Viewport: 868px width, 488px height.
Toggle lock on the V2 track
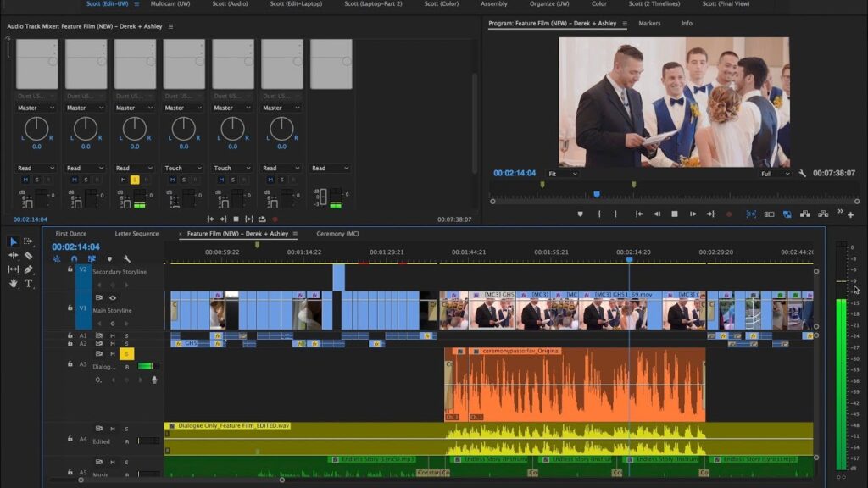tap(70, 269)
